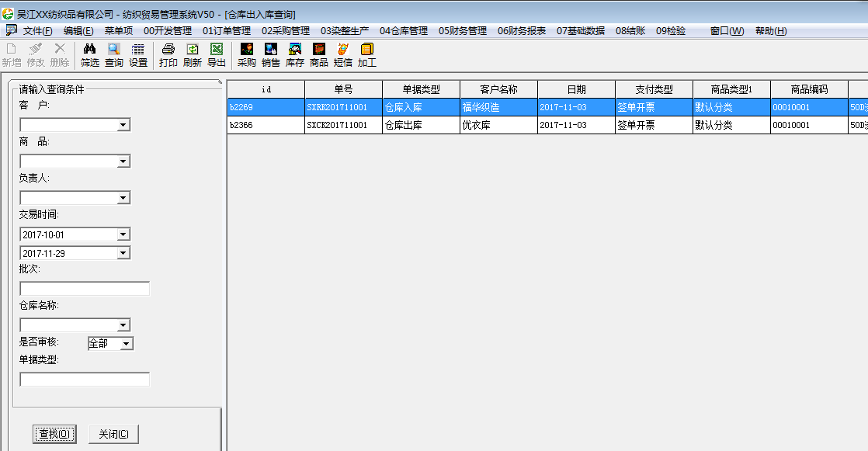Click the 单据类型 column header
Image resolution: width=868 pixels, height=451 pixels.
422,89
